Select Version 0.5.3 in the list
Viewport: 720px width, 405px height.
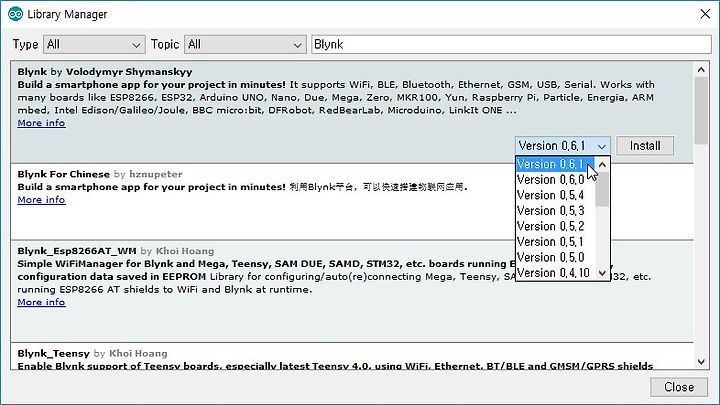[555, 211]
